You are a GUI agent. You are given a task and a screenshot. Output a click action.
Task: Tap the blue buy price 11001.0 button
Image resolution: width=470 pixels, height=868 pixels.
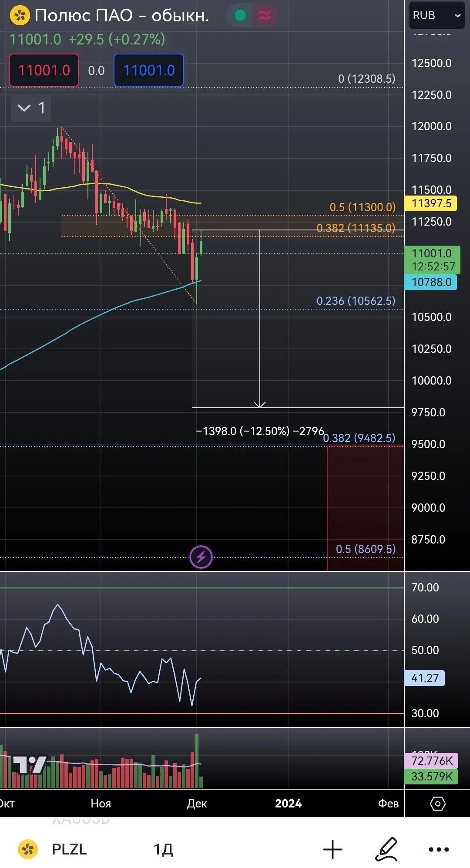[x=149, y=70]
